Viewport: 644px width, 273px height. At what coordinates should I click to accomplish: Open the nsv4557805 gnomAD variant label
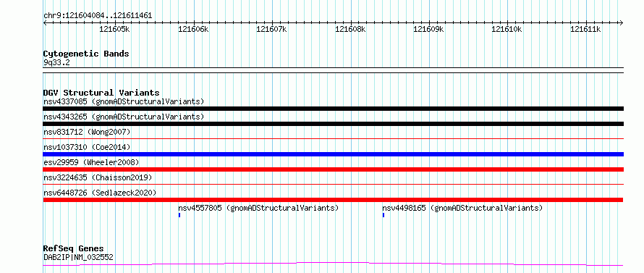pos(258,208)
